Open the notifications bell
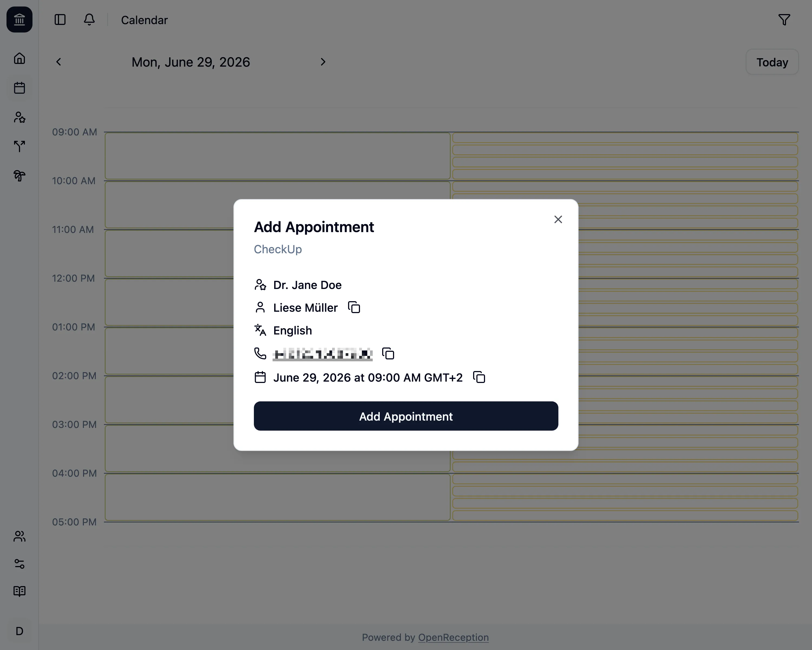The height and width of the screenshot is (650, 812). (x=89, y=19)
